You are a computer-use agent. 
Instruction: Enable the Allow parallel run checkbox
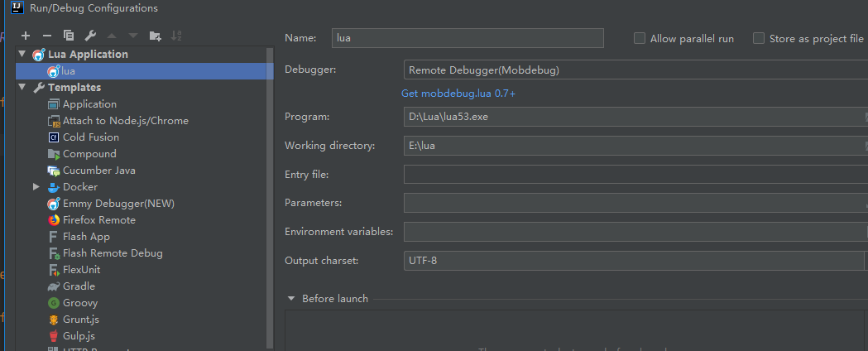coord(640,38)
